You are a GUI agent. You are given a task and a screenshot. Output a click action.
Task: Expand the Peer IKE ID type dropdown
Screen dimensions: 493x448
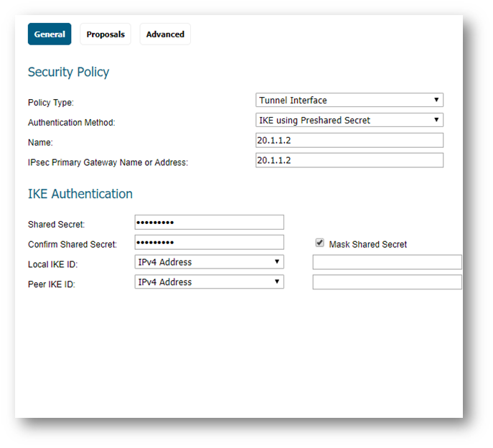point(209,282)
